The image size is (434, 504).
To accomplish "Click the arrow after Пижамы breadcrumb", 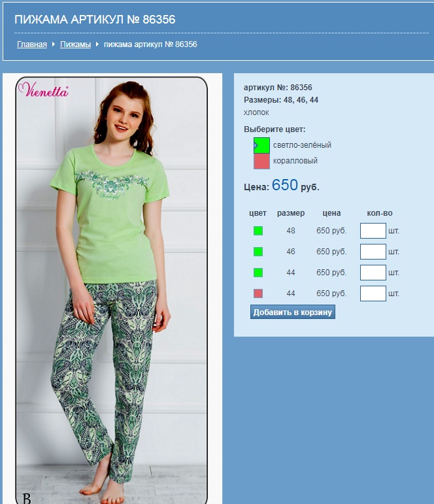I will click(x=97, y=44).
